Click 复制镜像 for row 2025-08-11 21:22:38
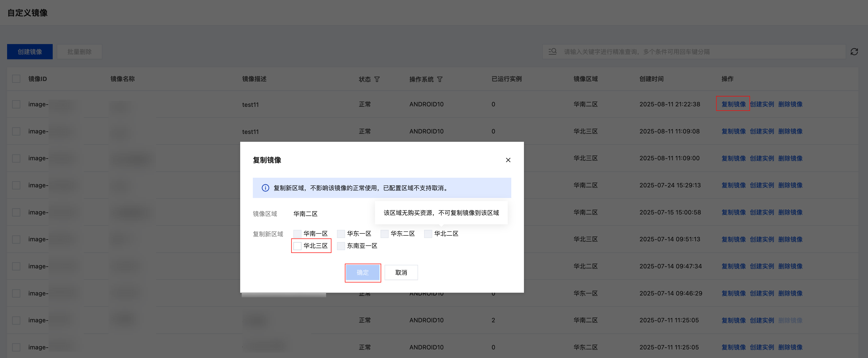Image resolution: width=868 pixels, height=358 pixels. (733, 104)
